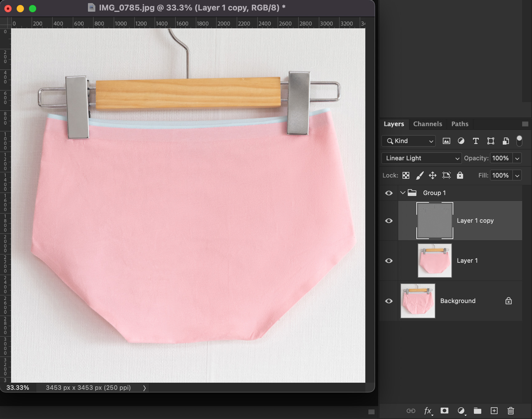Screen dimensions: 532x419
Task: Click the green zoom window button
Action: pos(33,9)
